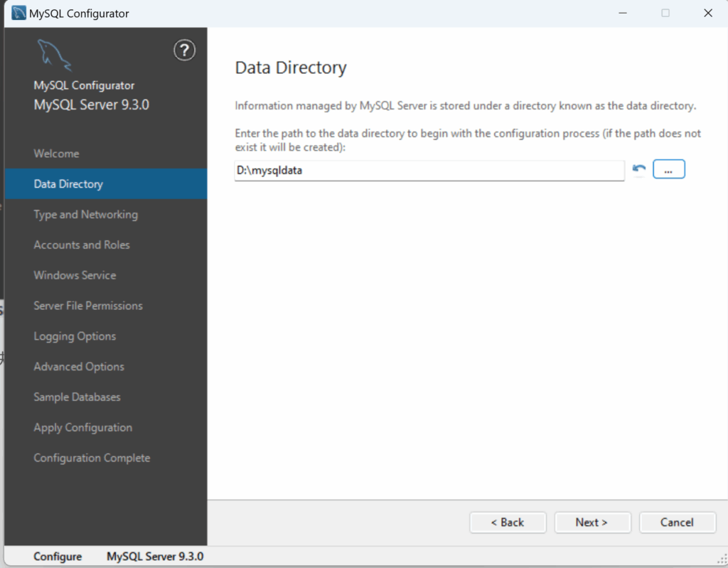This screenshot has width=728, height=568.
Task: Switch to Accounts and Roles step
Action: coord(82,245)
